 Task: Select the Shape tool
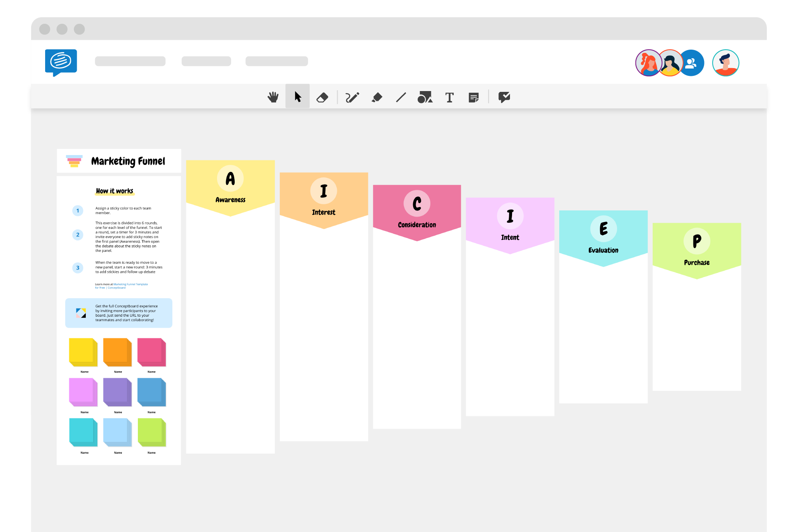(x=426, y=97)
